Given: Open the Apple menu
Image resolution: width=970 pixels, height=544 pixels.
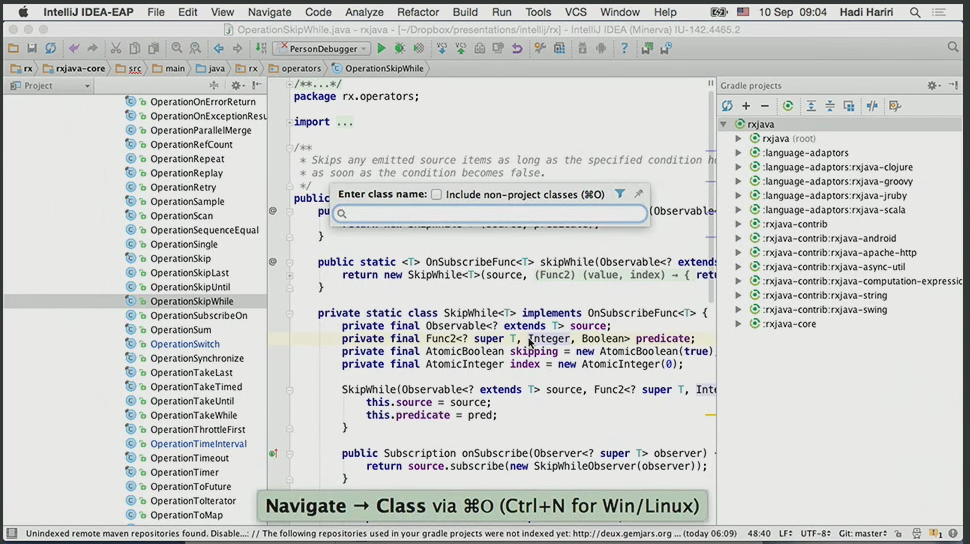Looking at the screenshot, I should point(24,12).
